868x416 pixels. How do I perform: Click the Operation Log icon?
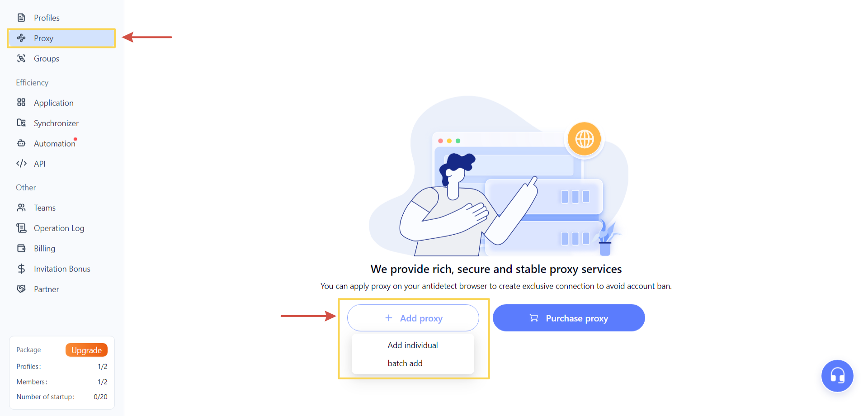click(x=21, y=228)
